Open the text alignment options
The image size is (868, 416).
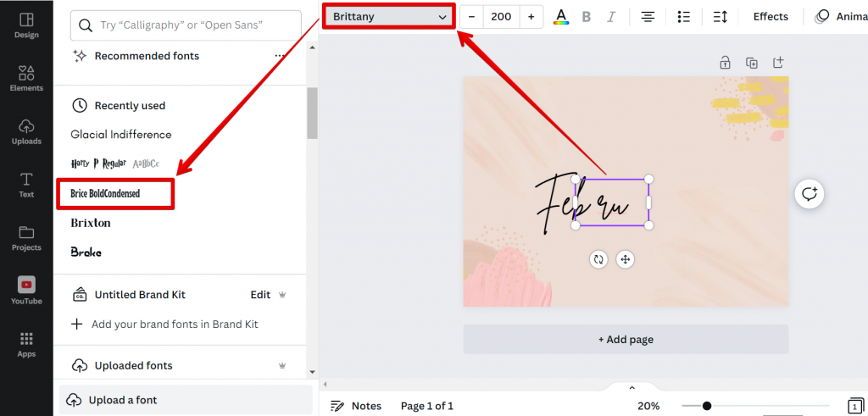[648, 17]
